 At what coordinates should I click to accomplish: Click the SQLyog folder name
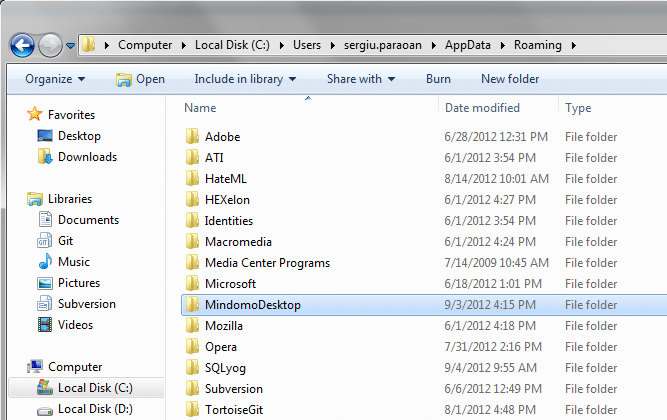(225, 368)
